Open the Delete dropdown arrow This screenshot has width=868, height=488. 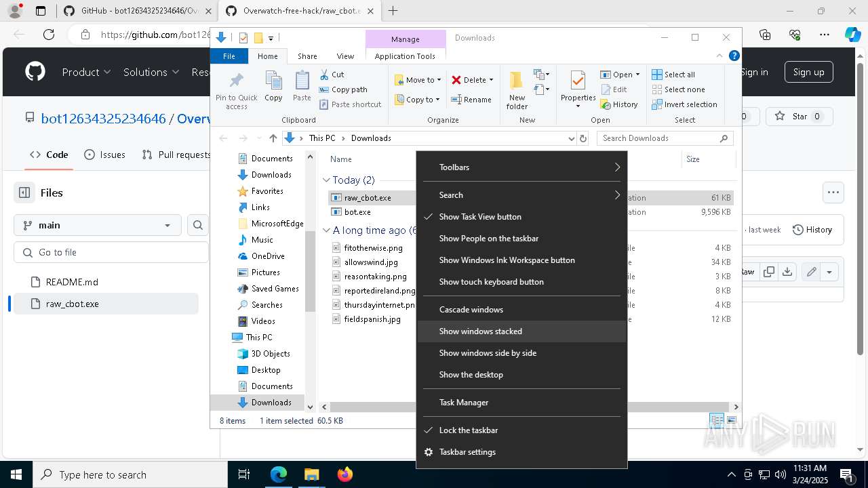491,80
